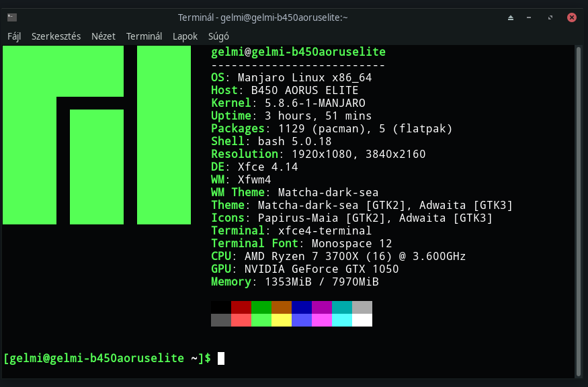Open the Szerkesztés menu

tap(56, 36)
